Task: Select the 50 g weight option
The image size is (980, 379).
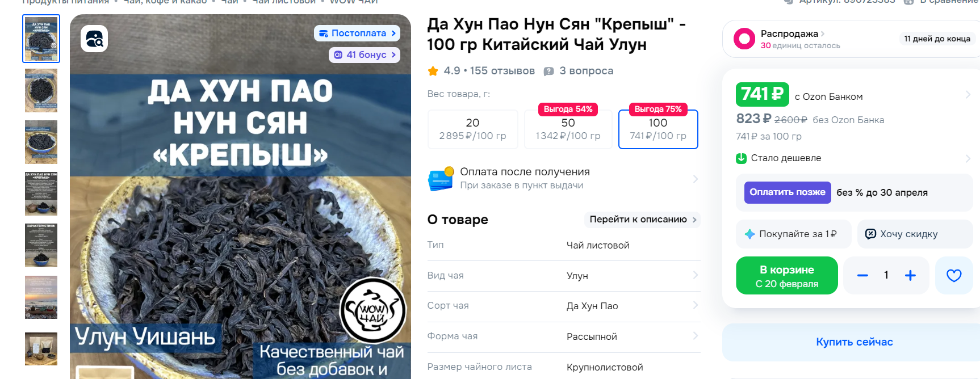Action: [x=568, y=129]
